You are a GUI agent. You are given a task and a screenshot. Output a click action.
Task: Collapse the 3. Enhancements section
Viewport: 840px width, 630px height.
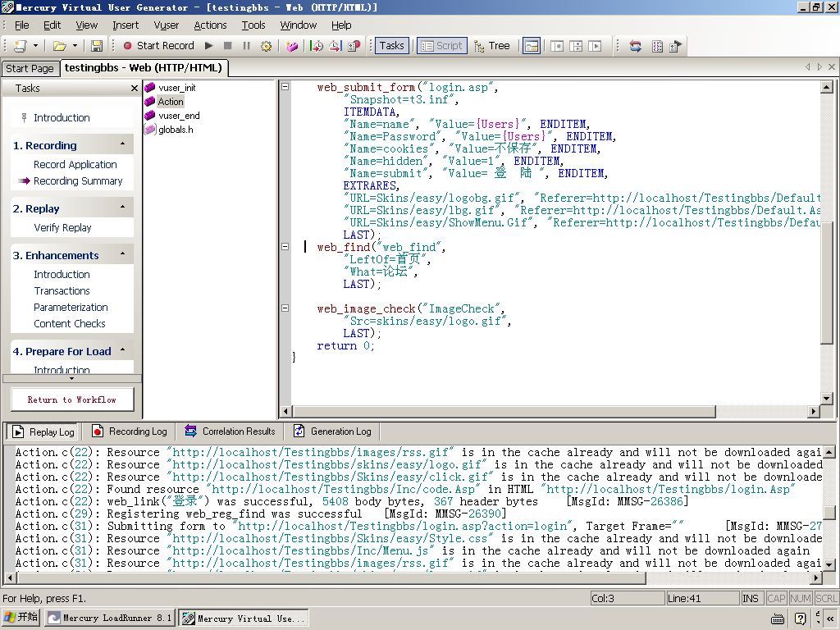(x=123, y=254)
